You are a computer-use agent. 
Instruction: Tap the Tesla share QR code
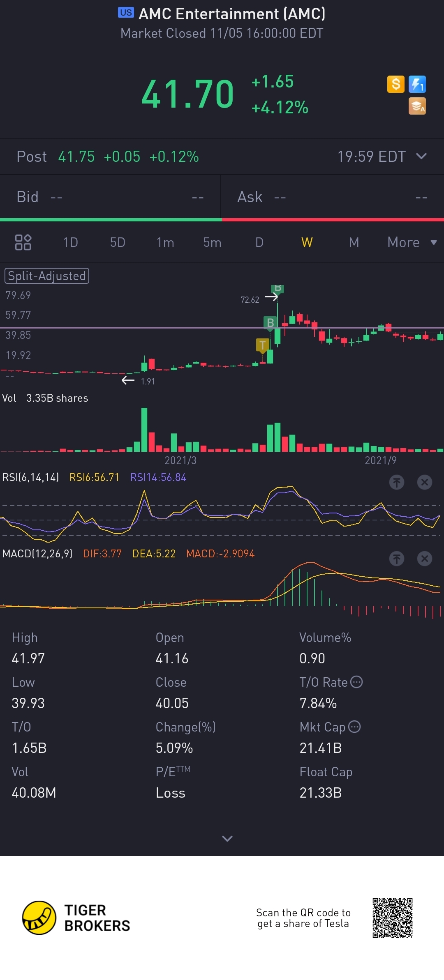[393, 918]
